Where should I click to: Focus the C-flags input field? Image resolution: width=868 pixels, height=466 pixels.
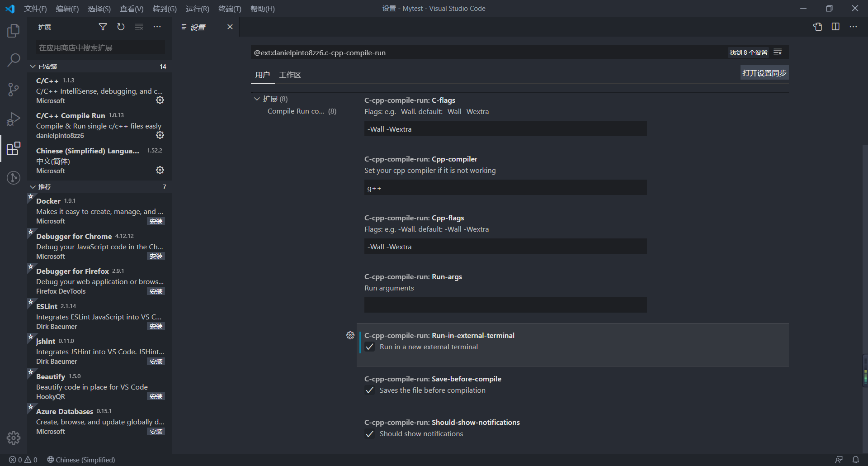tap(505, 129)
